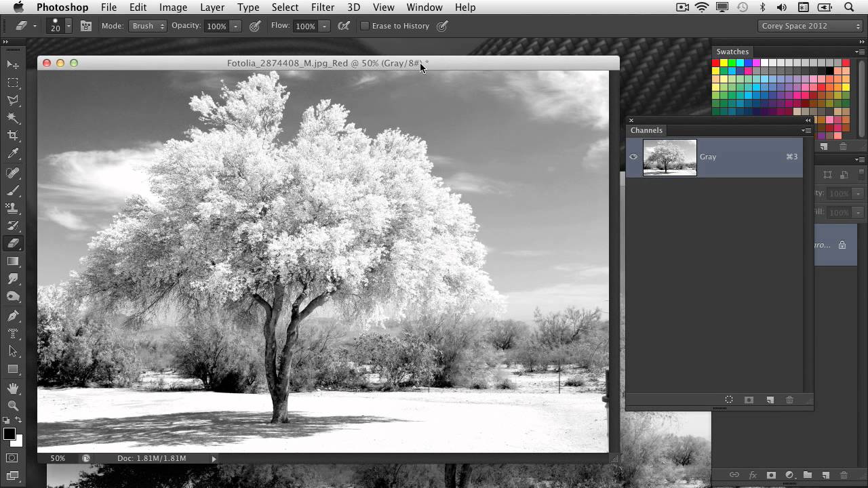
Task: Select the Type tool
Action: pos(13,333)
